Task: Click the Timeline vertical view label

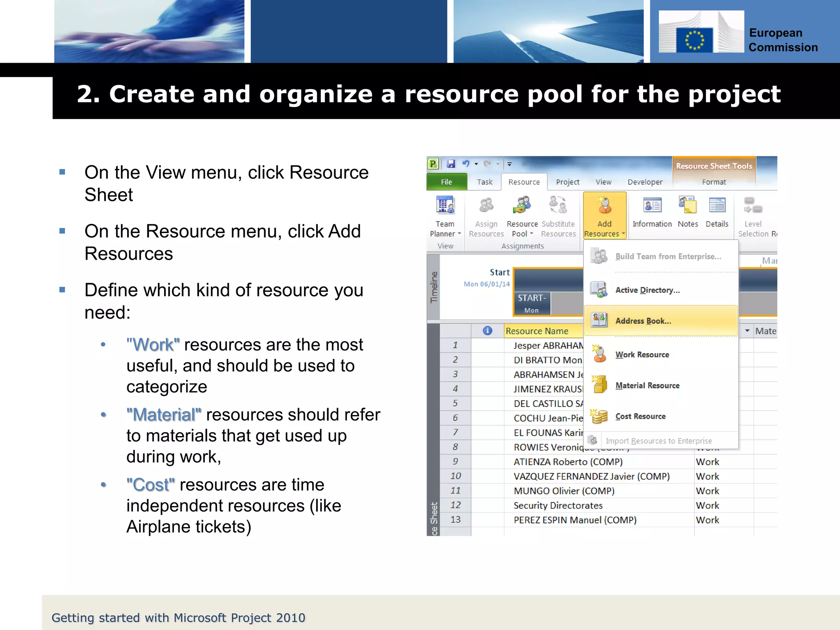Action: (434, 287)
